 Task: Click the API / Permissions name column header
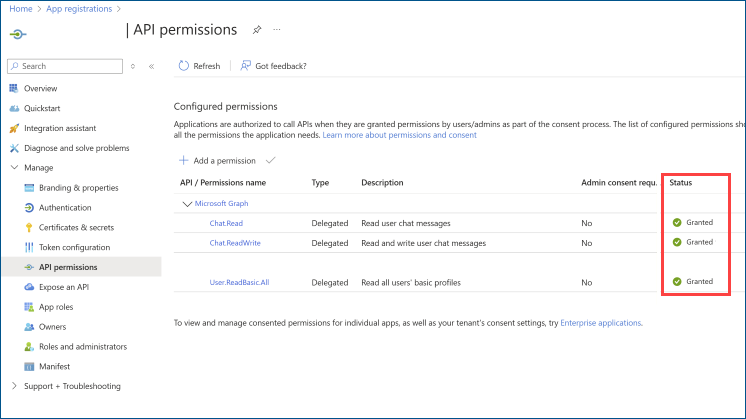point(223,183)
